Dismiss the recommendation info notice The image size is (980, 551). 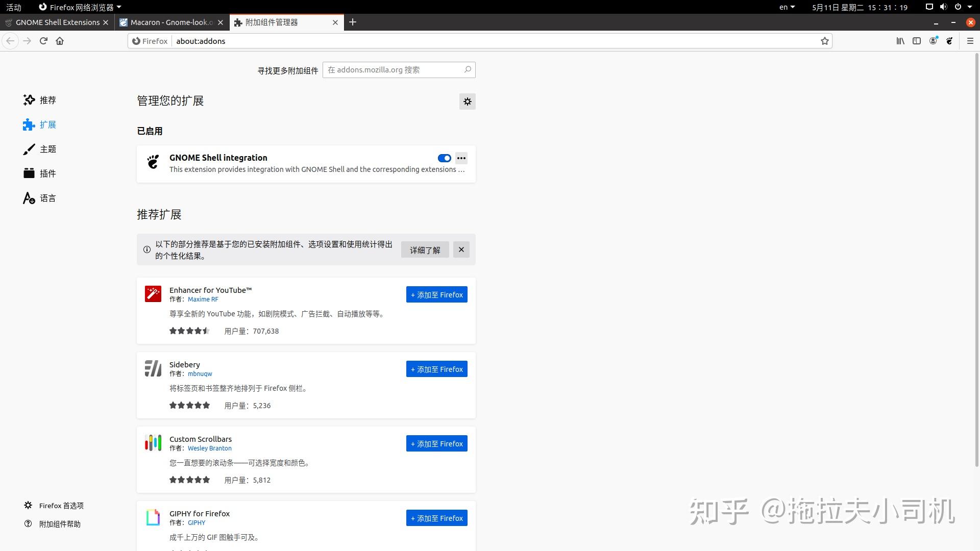coord(461,249)
